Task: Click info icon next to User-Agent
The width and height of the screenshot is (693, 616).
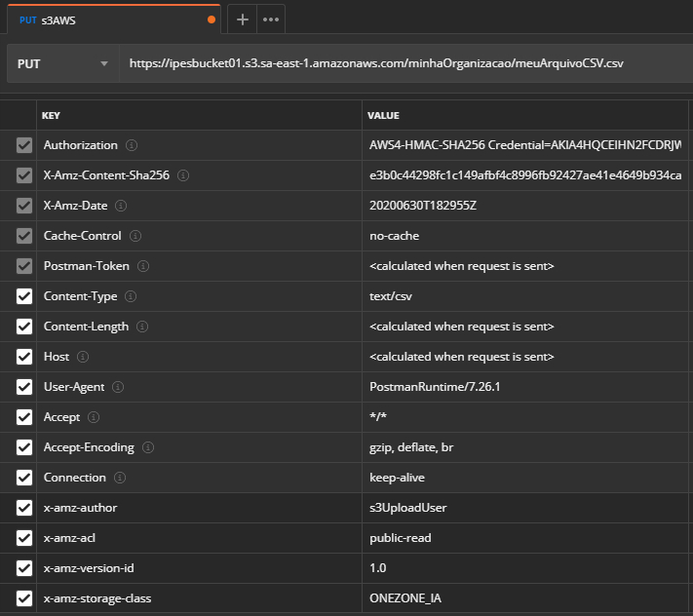Action: (x=120, y=387)
